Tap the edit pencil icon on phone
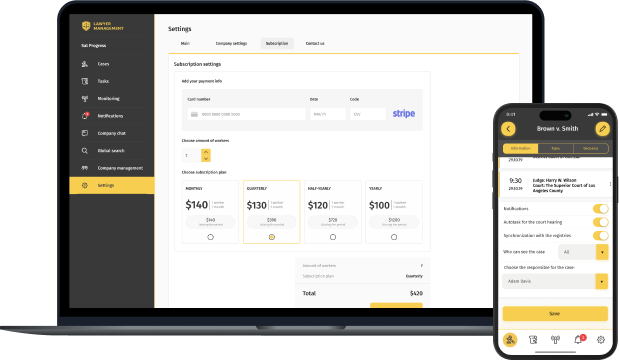 602,129
